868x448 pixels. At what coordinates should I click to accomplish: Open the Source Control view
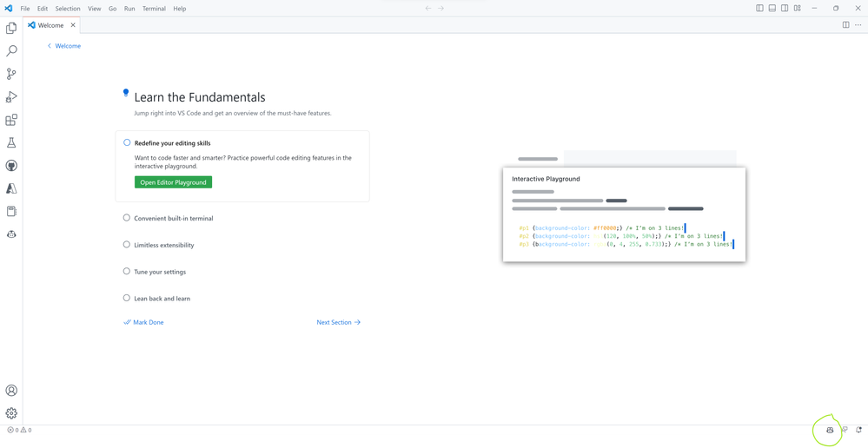pos(11,74)
